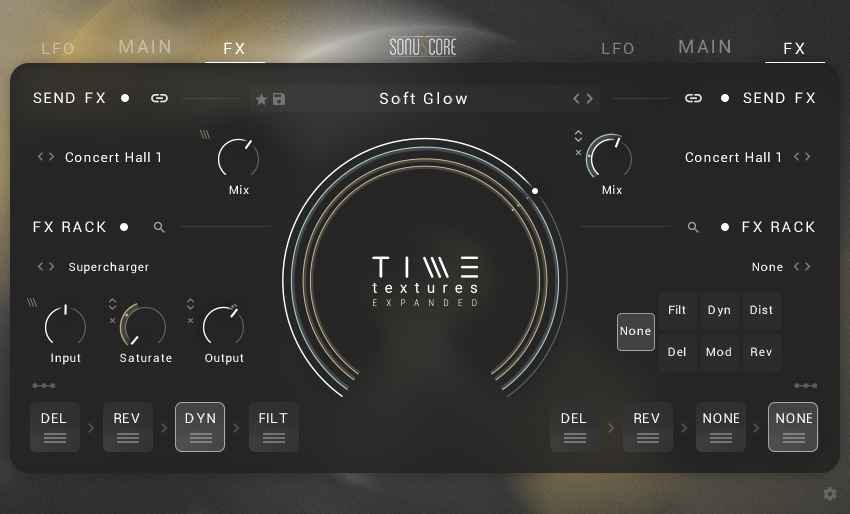Click the left FX Rack magnifier icon
850x514 pixels.
pos(159,228)
